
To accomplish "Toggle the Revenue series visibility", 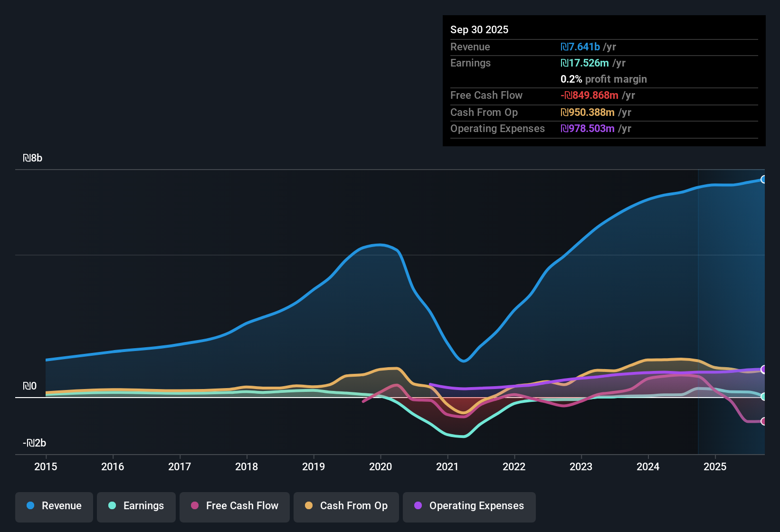I will (54, 506).
